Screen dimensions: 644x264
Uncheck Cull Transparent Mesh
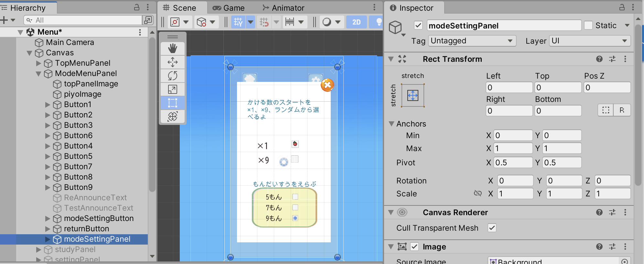(492, 228)
